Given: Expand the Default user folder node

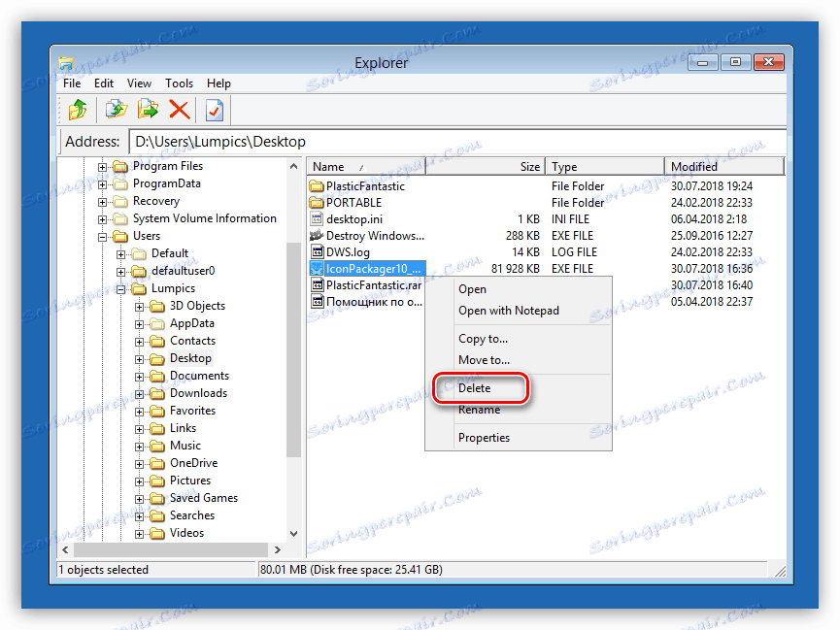Looking at the screenshot, I should coord(121,254).
